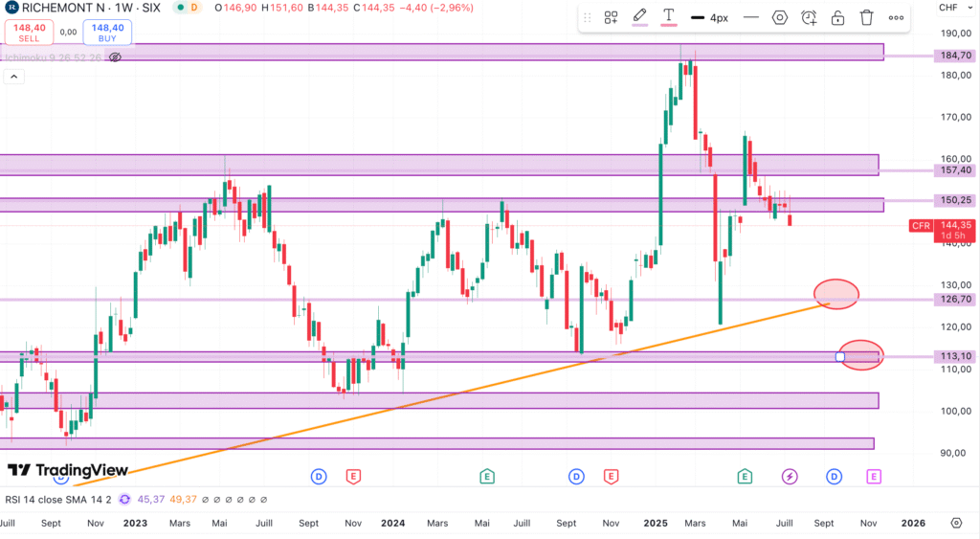Click the SELL 148,40 button

coord(29,33)
